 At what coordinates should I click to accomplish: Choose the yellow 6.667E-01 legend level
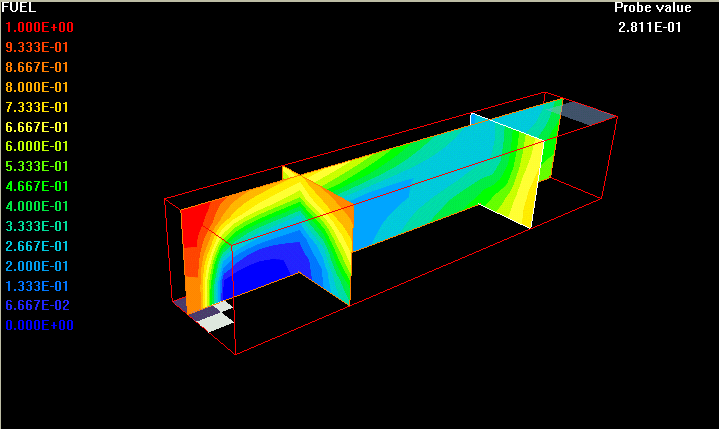pos(39,127)
